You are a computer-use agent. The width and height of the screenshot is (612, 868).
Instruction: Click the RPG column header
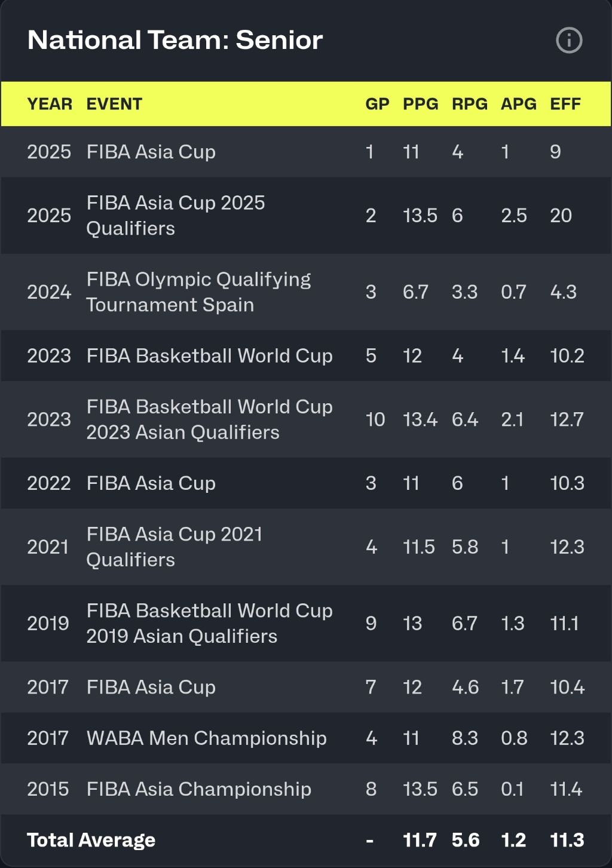coord(469,104)
